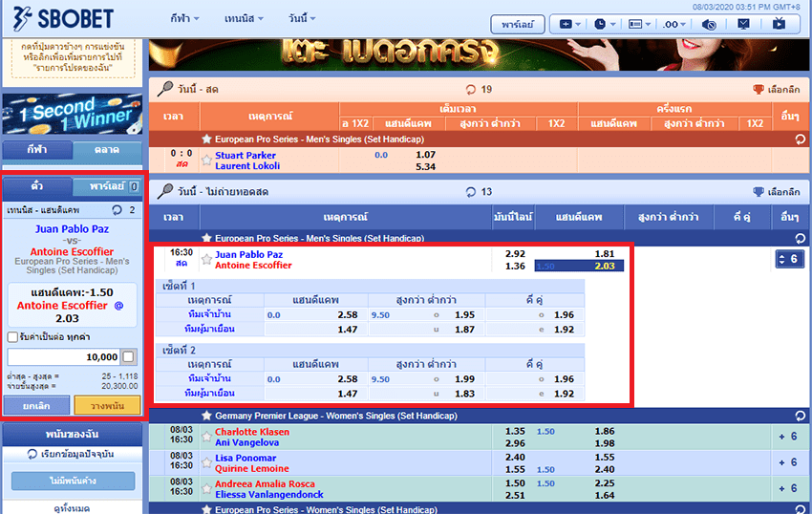
Task: Expand more markets for Lisa Ponomar match
Action: click(x=788, y=462)
